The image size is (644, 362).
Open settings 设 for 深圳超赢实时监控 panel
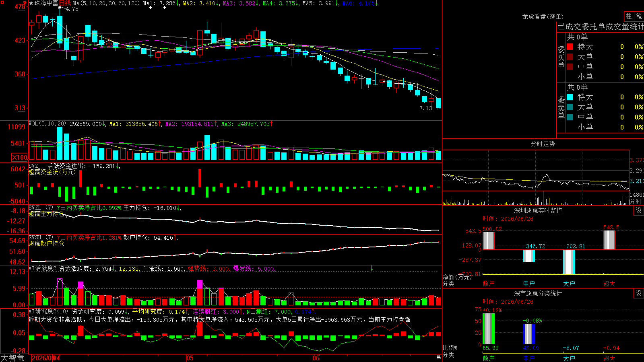point(639,210)
